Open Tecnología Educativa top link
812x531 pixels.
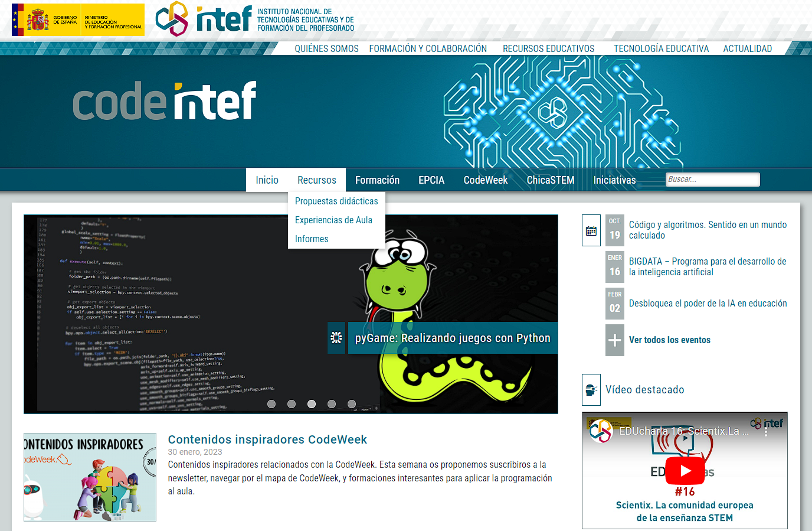coord(662,48)
